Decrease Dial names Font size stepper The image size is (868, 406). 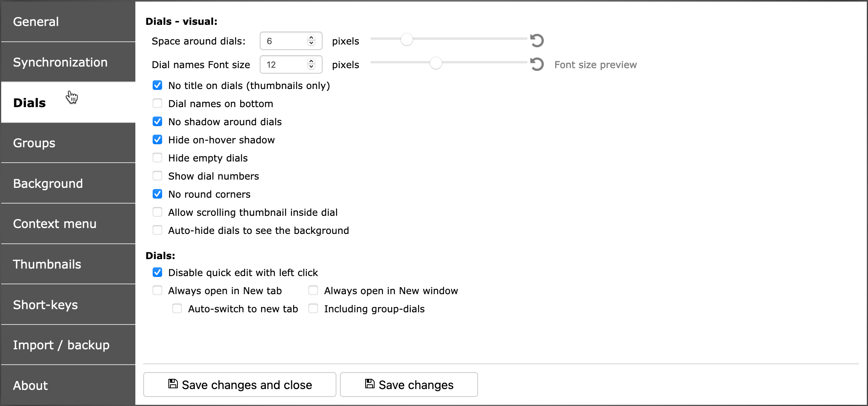point(311,67)
